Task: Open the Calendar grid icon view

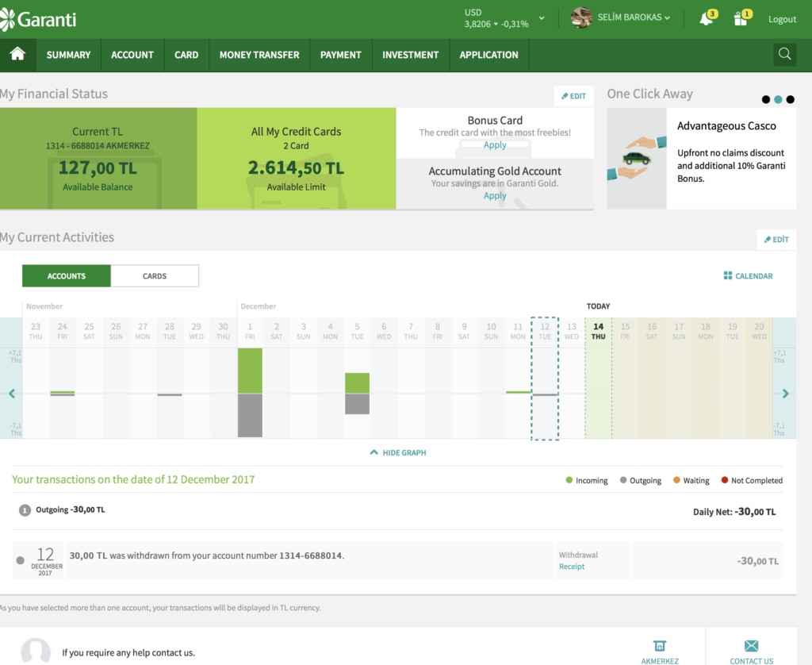Action: (728, 275)
